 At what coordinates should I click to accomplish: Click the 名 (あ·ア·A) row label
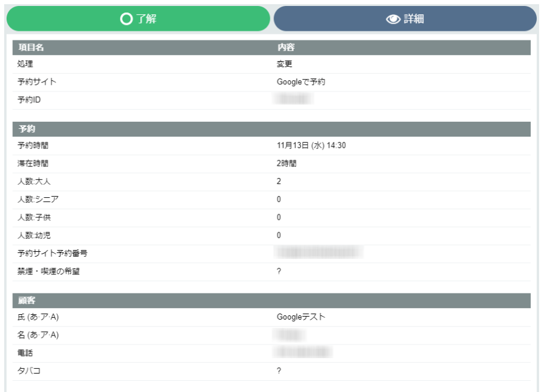(x=38, y=335)
